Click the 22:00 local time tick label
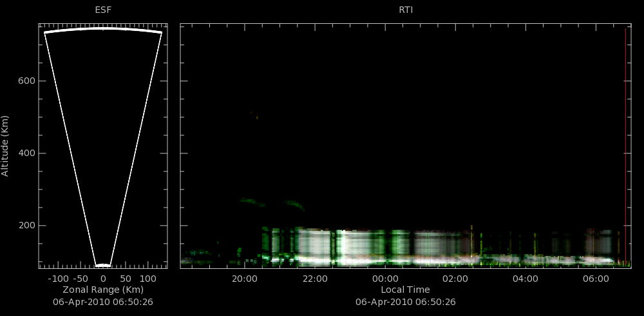Image resolution: width=644 pixels, height=316 pixels. pyautogui.click(x=315, y=279)
